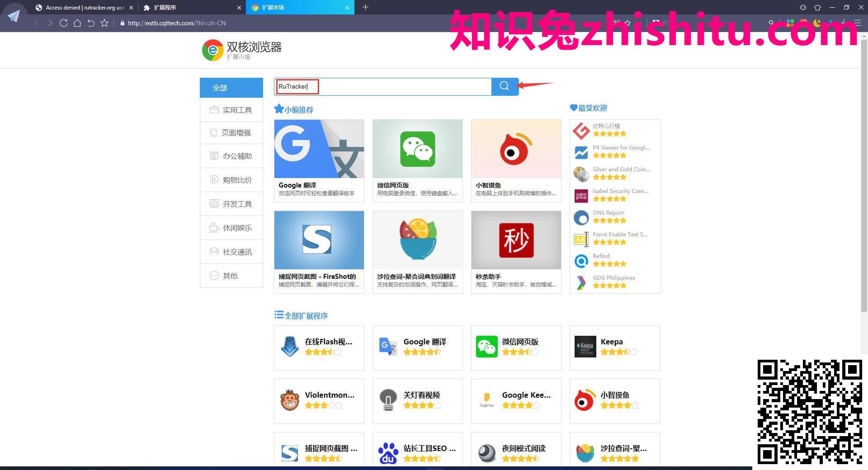
Task: Click the Isabel Security icon
Action: [x=581, y=196]
